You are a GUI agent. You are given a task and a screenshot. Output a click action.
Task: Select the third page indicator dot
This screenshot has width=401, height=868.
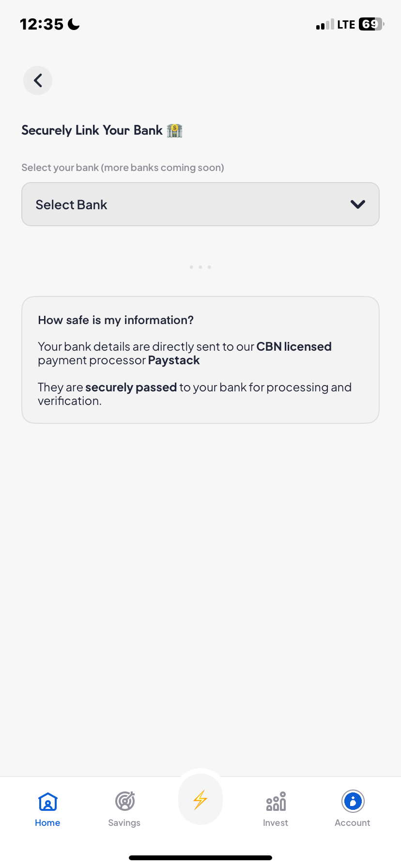[209, 266]
